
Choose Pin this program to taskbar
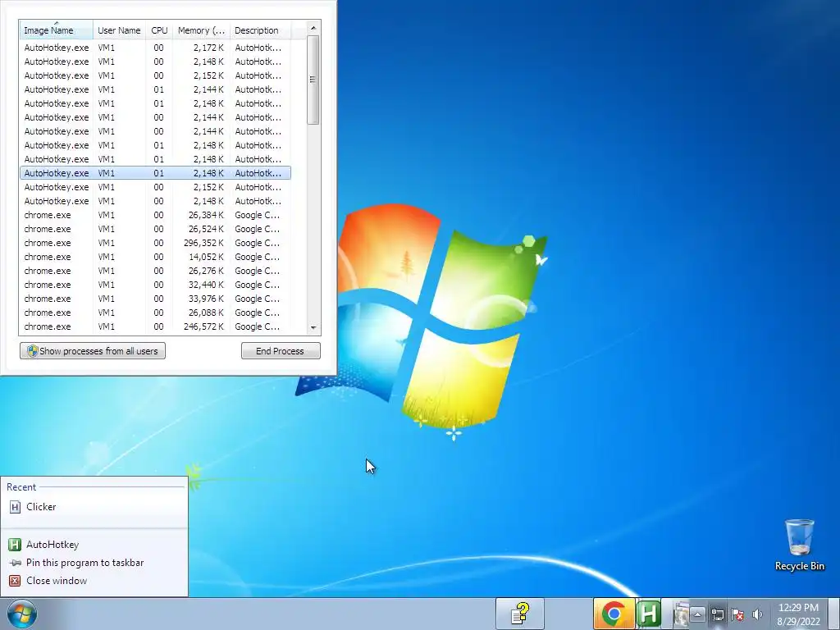point(94,563)
